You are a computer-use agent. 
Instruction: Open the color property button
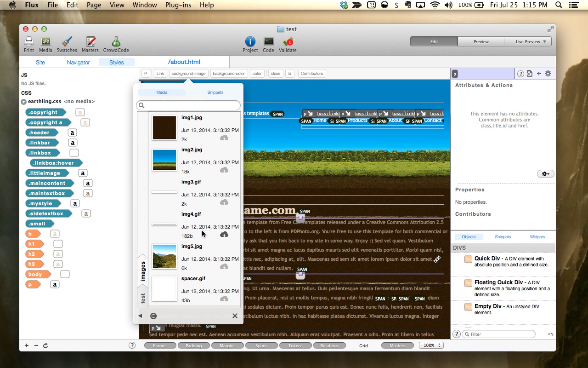[257, 74]
